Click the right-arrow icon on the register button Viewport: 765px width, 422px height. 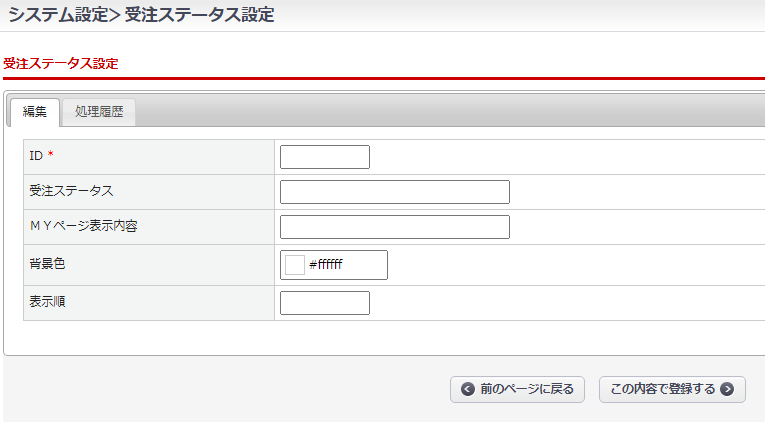[x=727, y=389]
